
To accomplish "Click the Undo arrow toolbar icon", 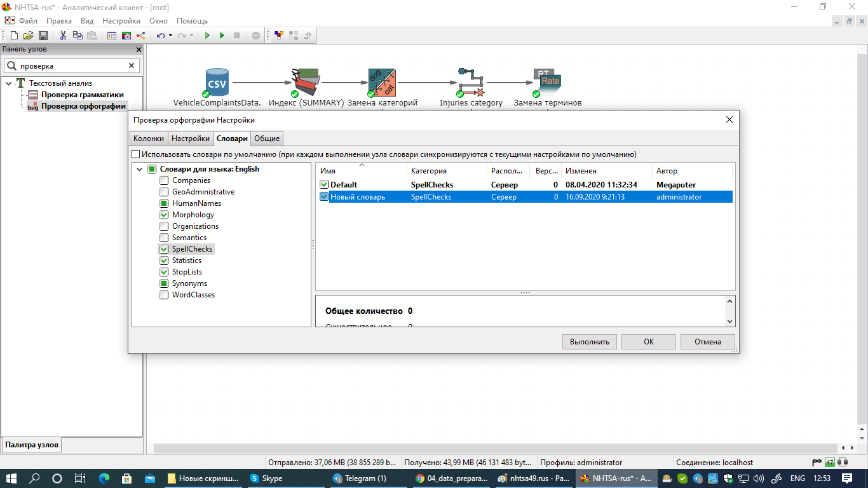I will (x=161, y=36).
